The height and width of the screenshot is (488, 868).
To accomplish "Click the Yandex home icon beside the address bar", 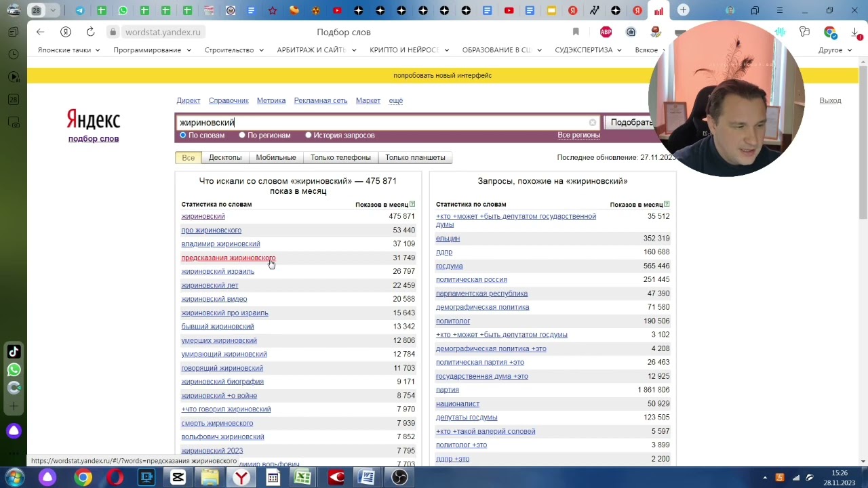I will (x=66, y=32).
